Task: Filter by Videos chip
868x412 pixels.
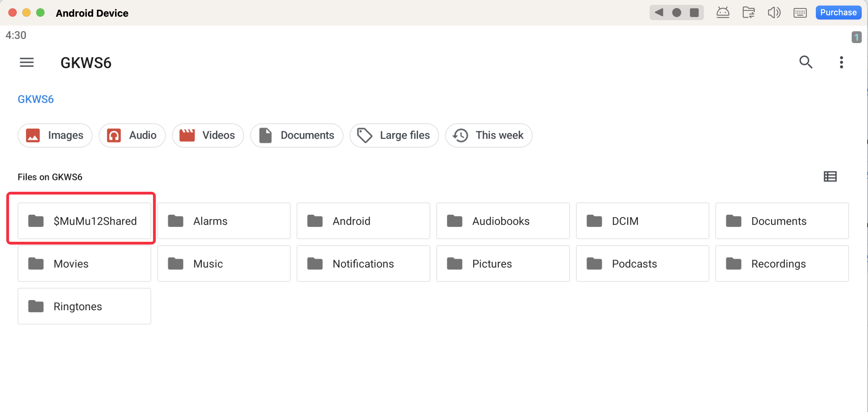Action: pos(208,135)
